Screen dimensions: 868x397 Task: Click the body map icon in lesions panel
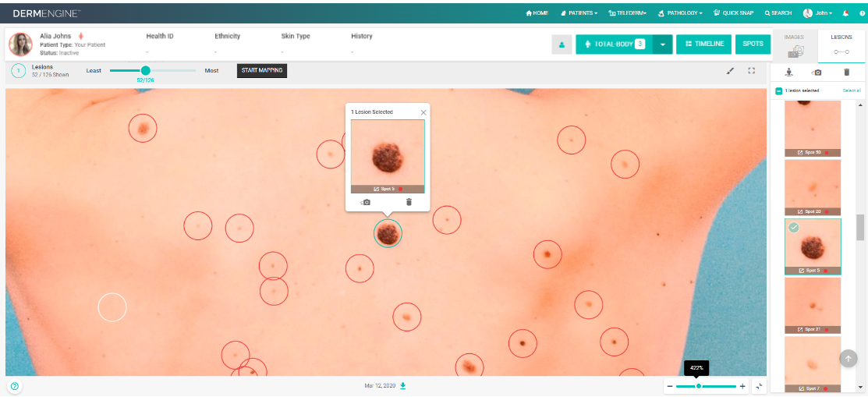click(x=789, y=72)
